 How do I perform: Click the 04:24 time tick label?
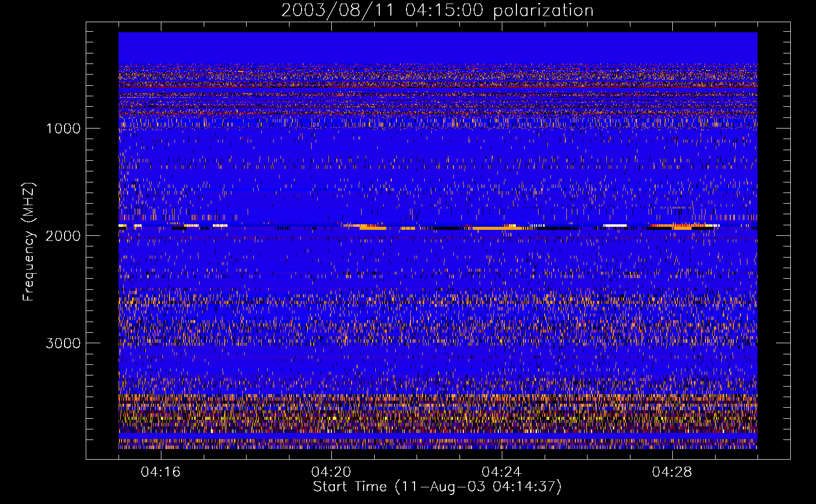point(501,472)
